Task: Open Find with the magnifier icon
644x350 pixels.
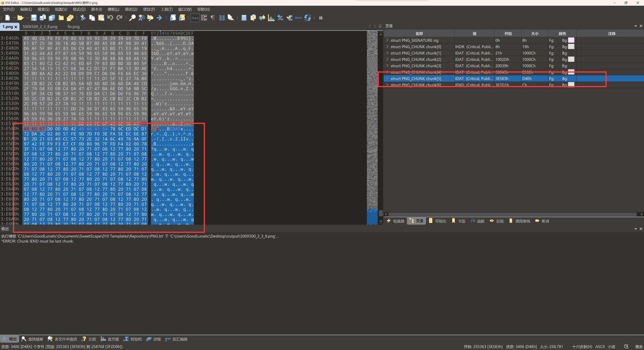Action: tap(132, 18)
